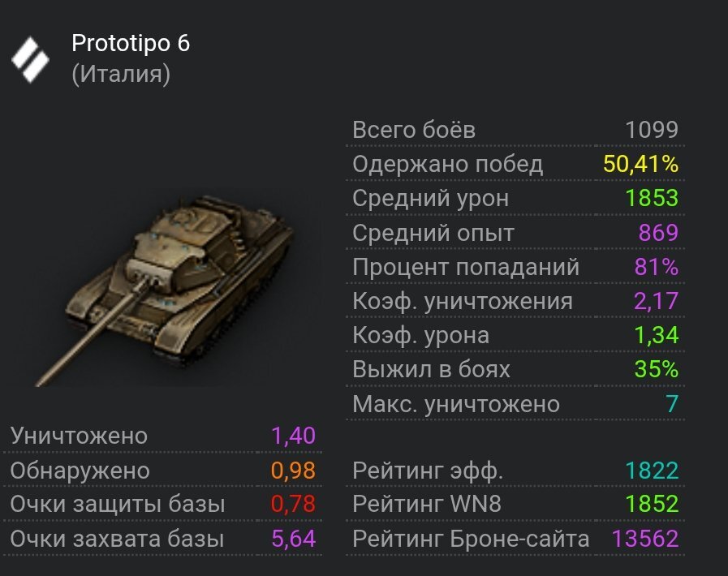Click the medium tank class icon
Viewport: 728px width, 576px height.
click(x=31, y=58)
